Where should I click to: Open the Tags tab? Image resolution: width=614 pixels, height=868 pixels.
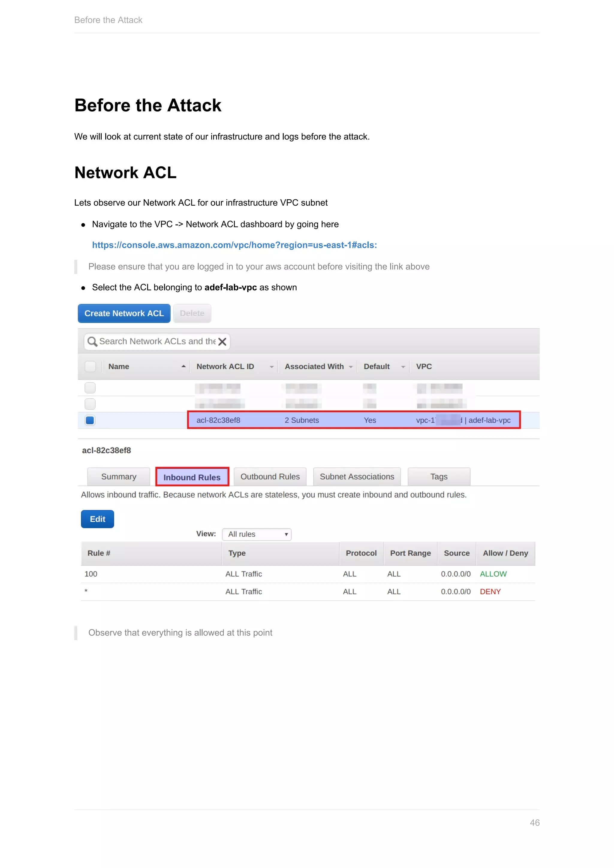coord(439,477)
